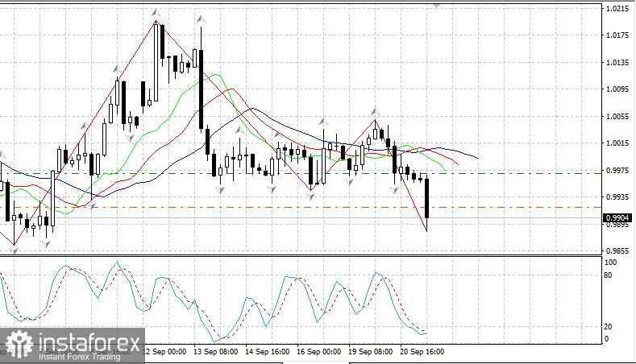The image size is (636, 364).
Task: Click the up fractal arrow above the 1.0195 peak
Action: tap(156, 14)
